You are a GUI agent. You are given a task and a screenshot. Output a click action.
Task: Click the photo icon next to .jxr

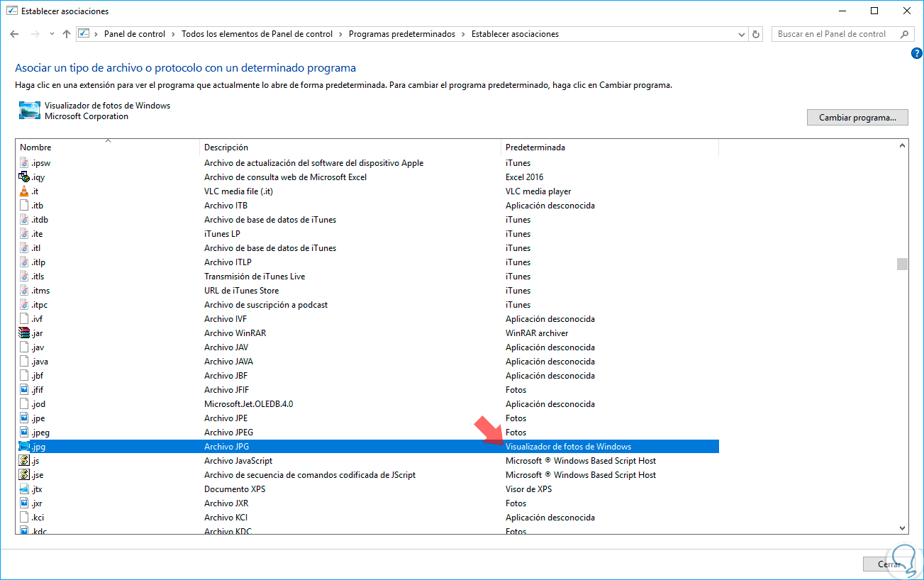24,503
